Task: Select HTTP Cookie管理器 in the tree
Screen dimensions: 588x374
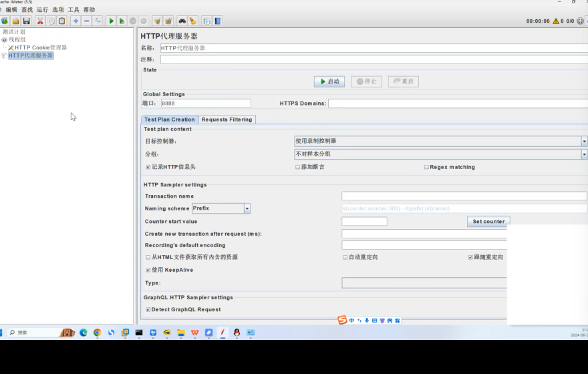Action: (x=41, y=47)
